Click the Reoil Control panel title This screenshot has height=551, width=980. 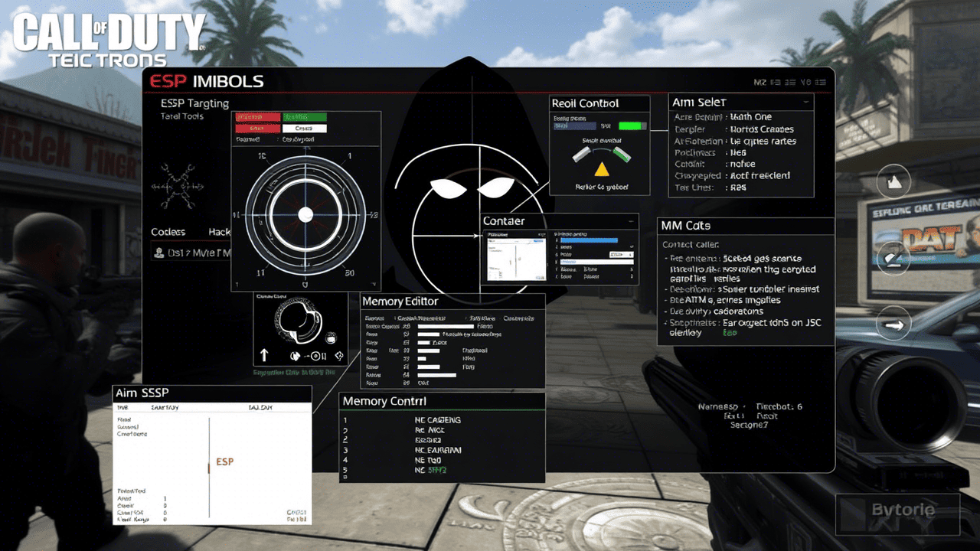pos(586,103)
